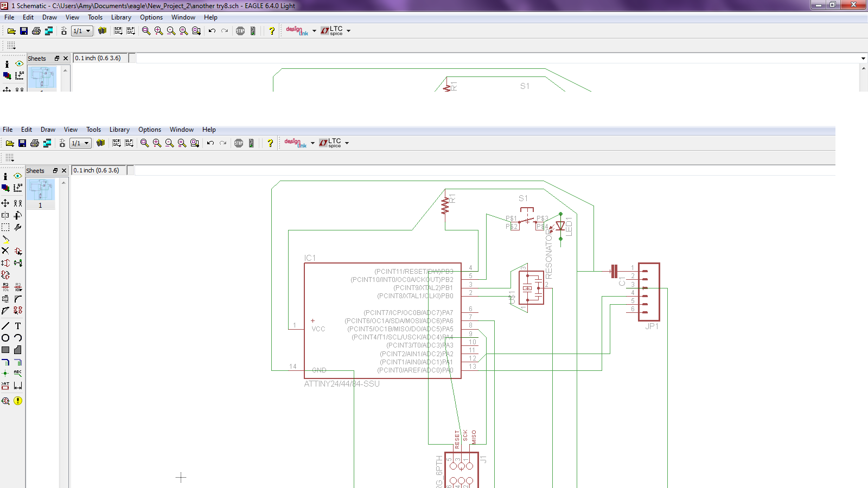Open the Grid settings icon in the lower window

[x=10, y=158]
